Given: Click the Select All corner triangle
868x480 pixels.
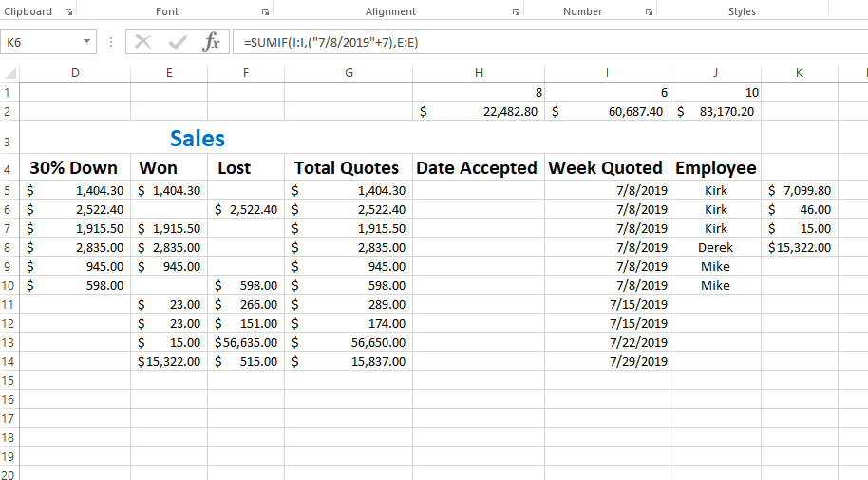Looking at the screenshot, I should (x=9, y=73).
